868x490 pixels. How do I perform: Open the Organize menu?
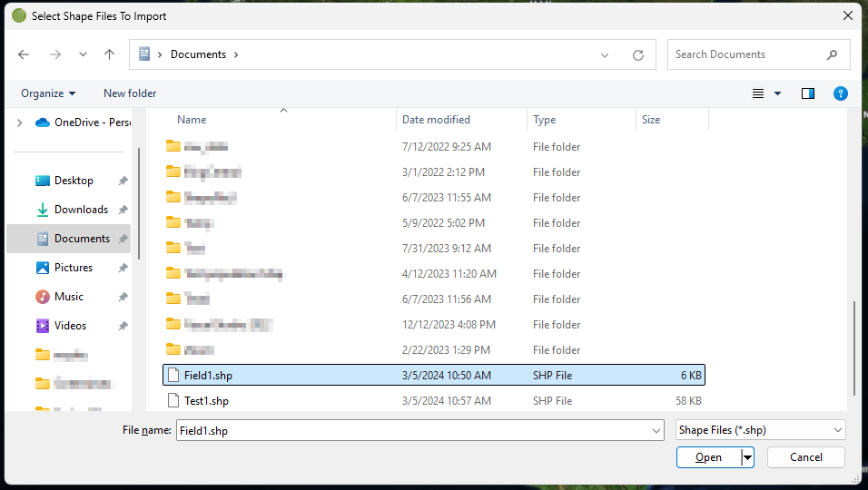pyautogui.click(x=48, y=93)
